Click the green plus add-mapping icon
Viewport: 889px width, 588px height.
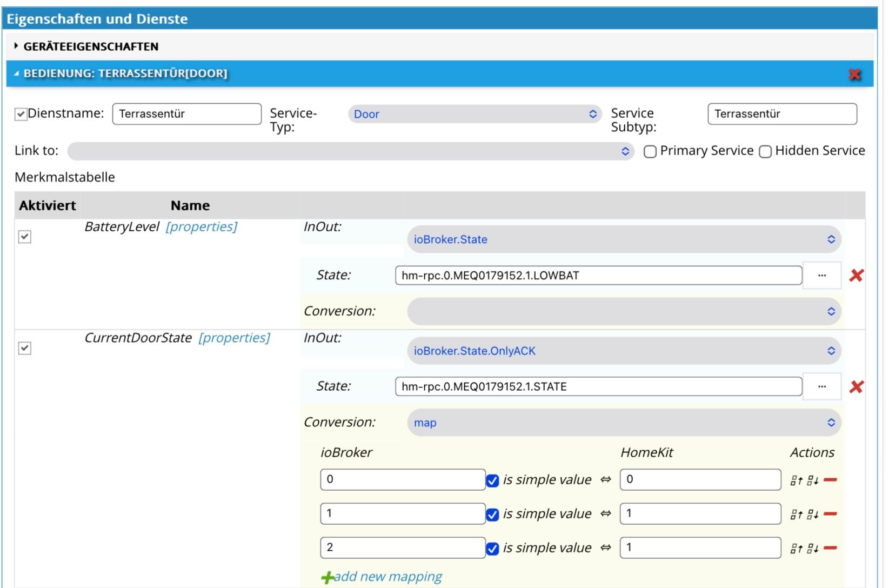click(x=327, y=578)
